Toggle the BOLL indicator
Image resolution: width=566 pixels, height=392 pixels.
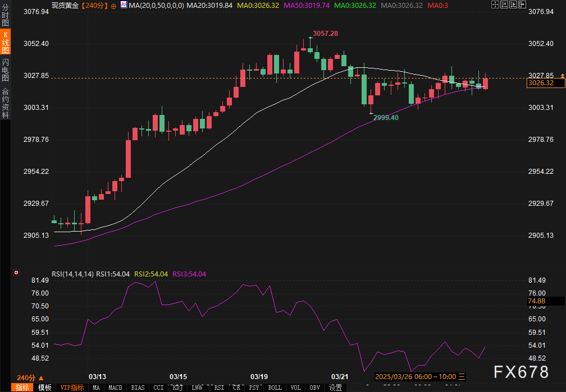point(275,388)
